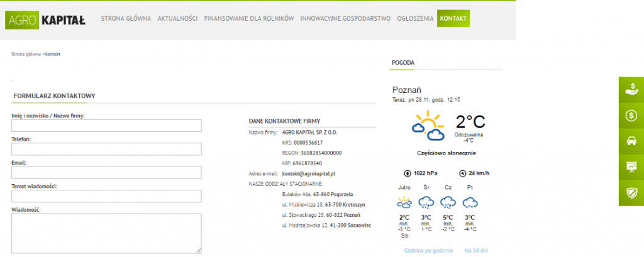Click the hand holding dollar sidebar icon
644x257 pixels.
coord(631,90)
